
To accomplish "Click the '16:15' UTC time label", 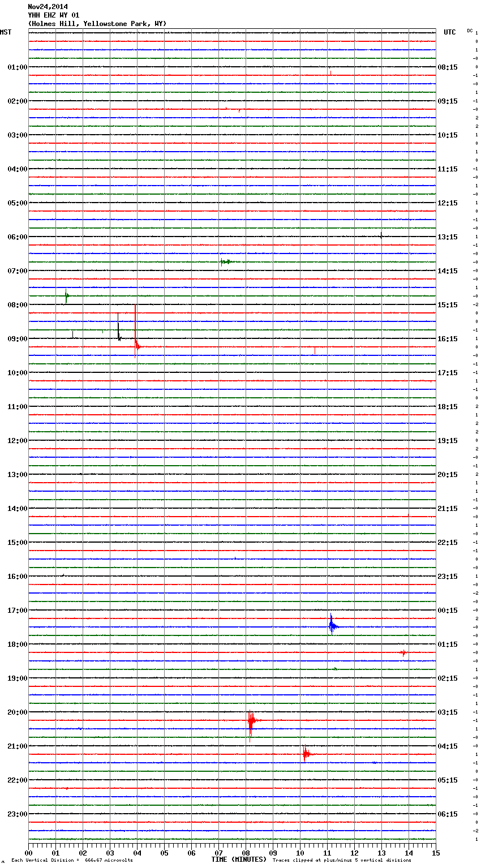I will (448, 339).
